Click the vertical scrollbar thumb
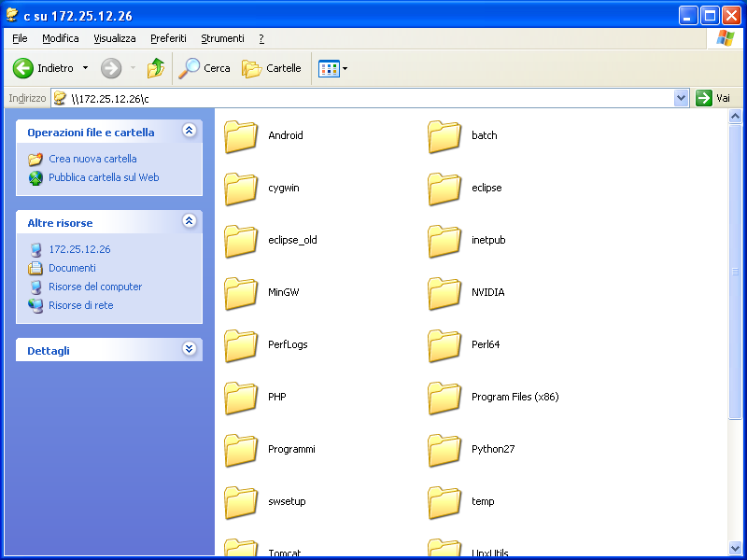This screenshot has width=747, height=560. click(x=735, y=272)
